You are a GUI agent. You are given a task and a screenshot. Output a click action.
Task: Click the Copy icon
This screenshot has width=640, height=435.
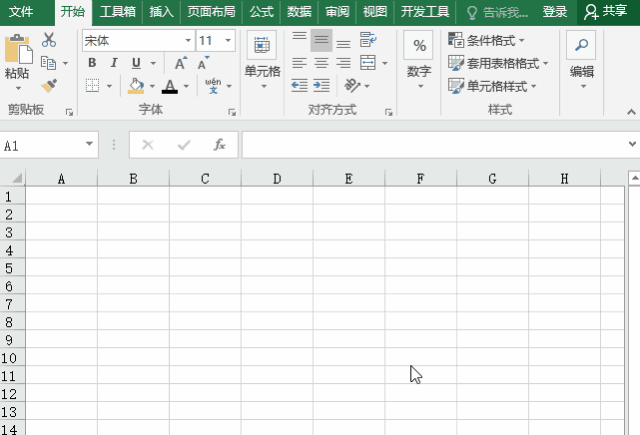49,63
